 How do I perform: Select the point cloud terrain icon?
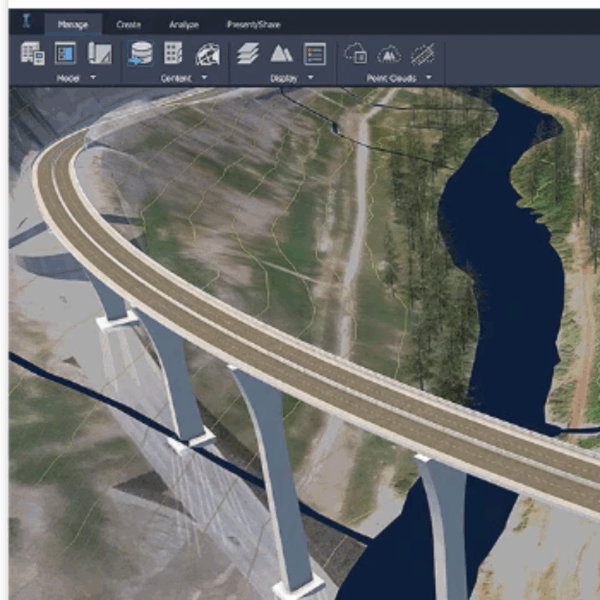(389, 54)
